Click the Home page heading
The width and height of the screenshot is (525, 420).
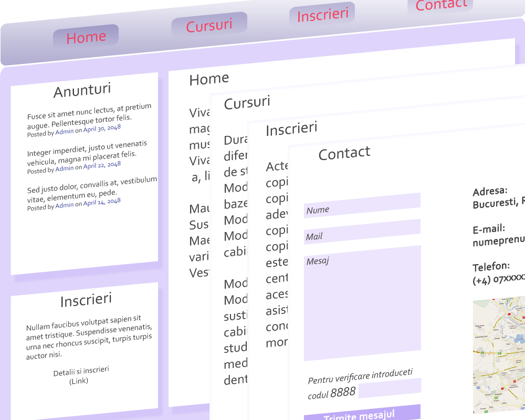click(209, 79)
